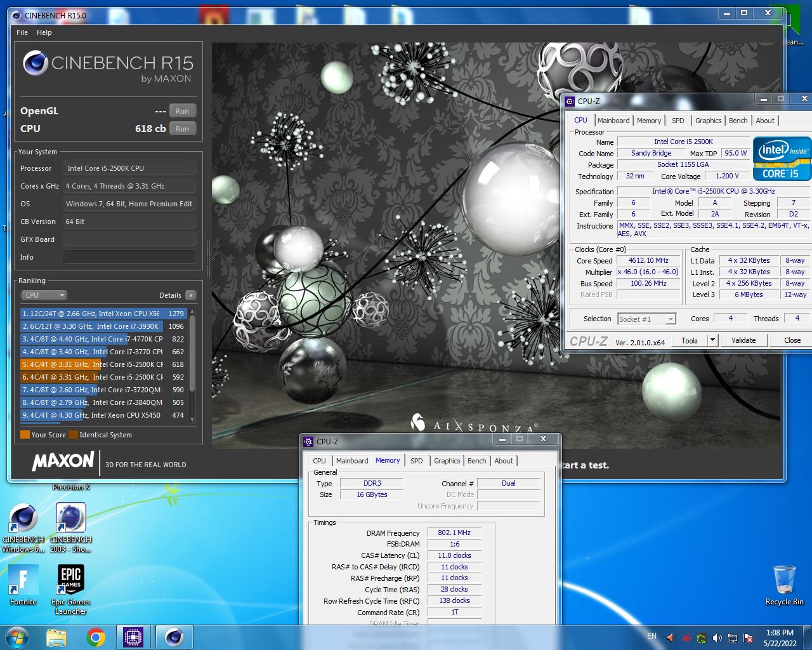Select ranking entry i7-4770K score 822
Screen dimensions: 812x650
tap(103, 339)
